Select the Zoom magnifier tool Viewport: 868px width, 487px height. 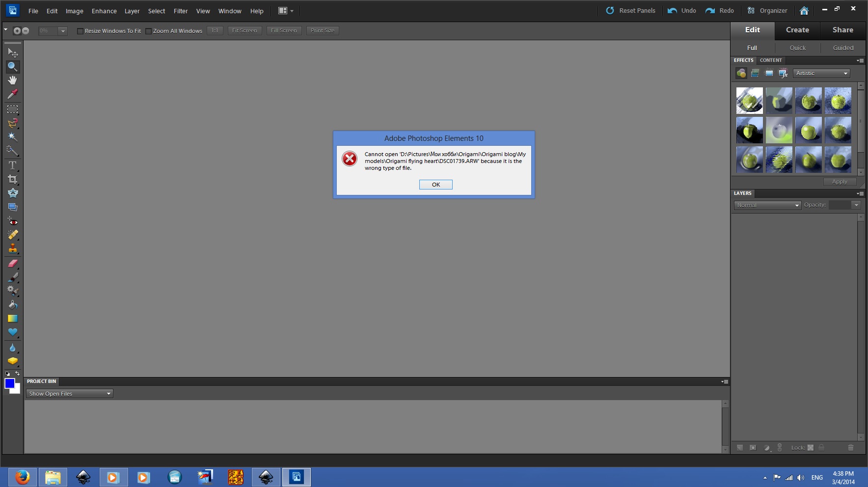(13, 67)
